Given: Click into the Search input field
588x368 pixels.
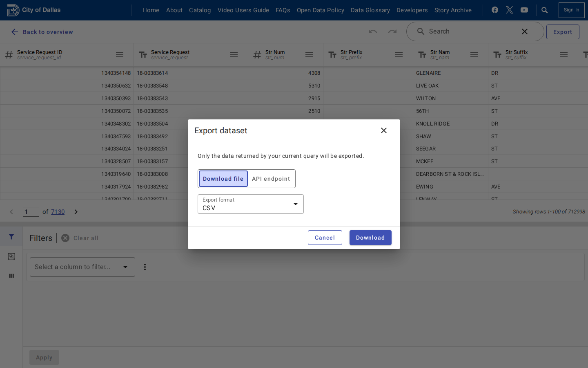Looking at the screenshot, I should coord(472,31).
